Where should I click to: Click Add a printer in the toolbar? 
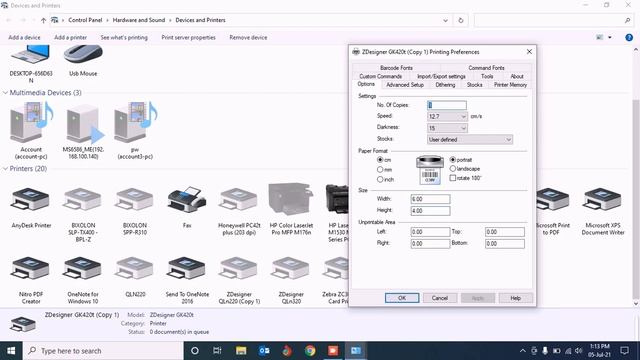[x=71, y=38]
